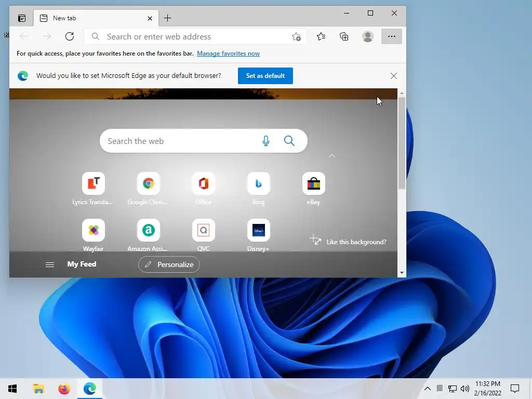532x399 pixels.
Task: Click the web search magnifier icon
Action: click(x=289, y=140)
